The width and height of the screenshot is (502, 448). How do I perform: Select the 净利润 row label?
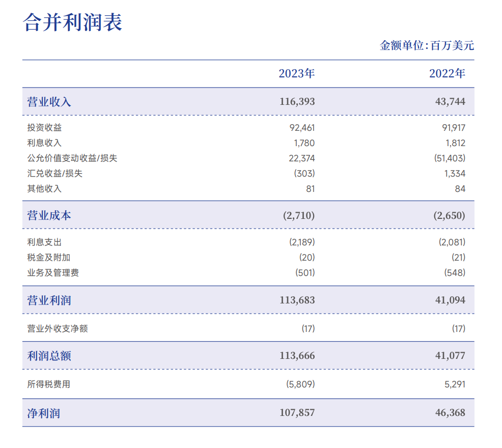coord(44,413)
